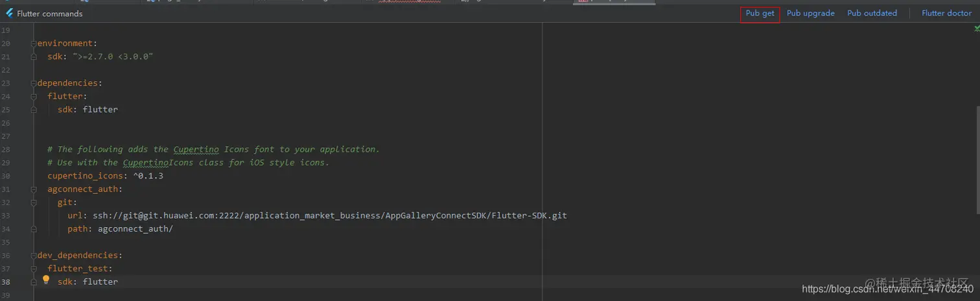The width and height of the screenshot is (980, 301).
Task: Open Flutter doctor
Action: coord(946,13)
